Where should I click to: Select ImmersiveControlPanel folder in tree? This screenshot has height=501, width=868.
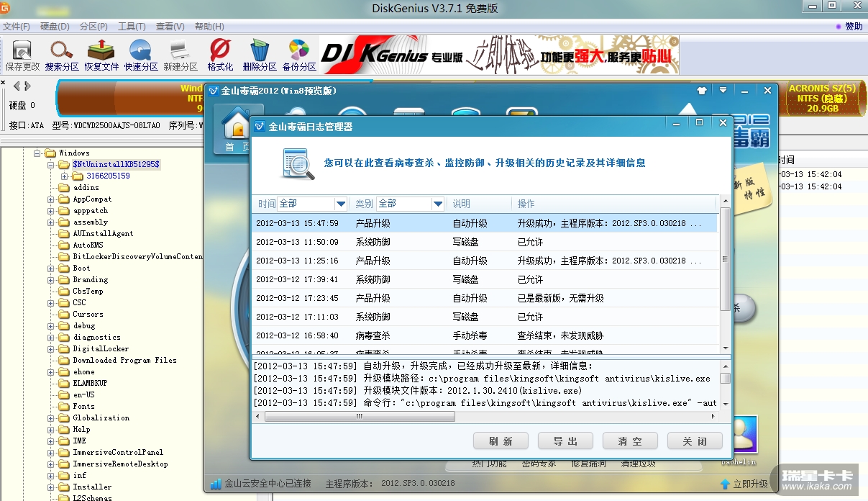pos(118,452)
